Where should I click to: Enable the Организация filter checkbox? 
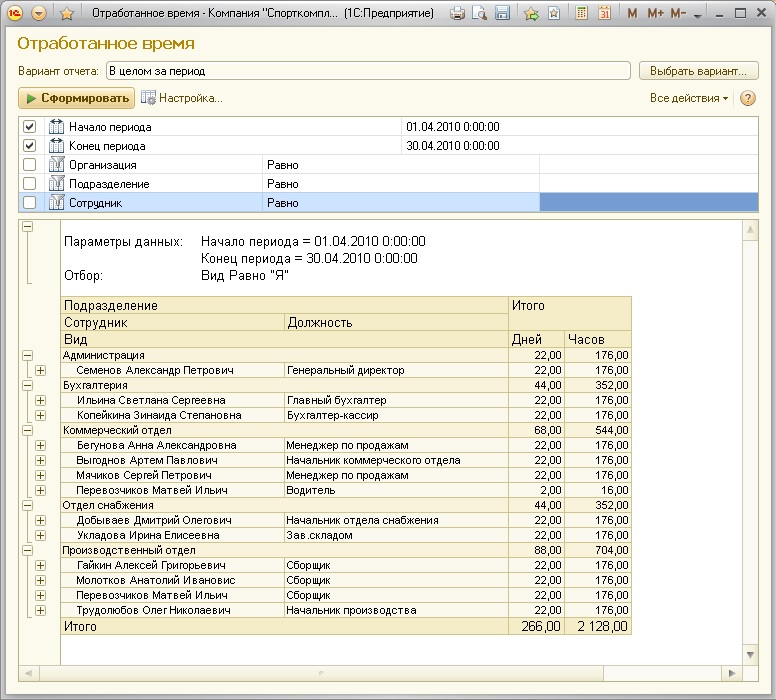click(x=29, y=165)
